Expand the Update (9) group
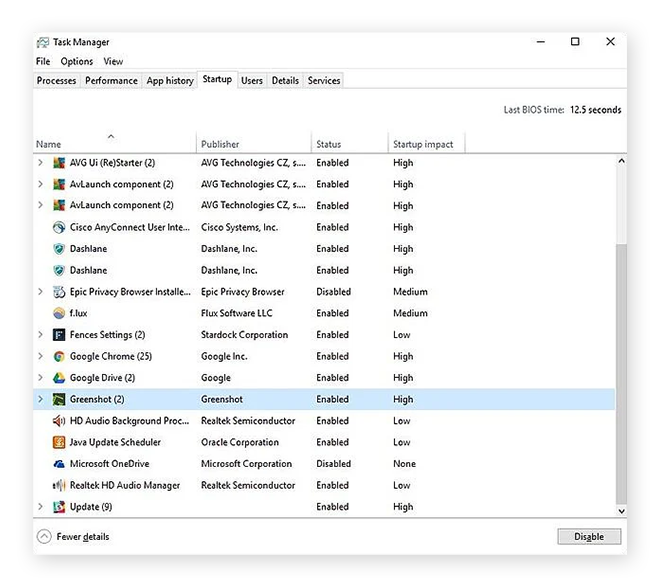This screenshot has width=660, height=586. [x=40, y=506]
